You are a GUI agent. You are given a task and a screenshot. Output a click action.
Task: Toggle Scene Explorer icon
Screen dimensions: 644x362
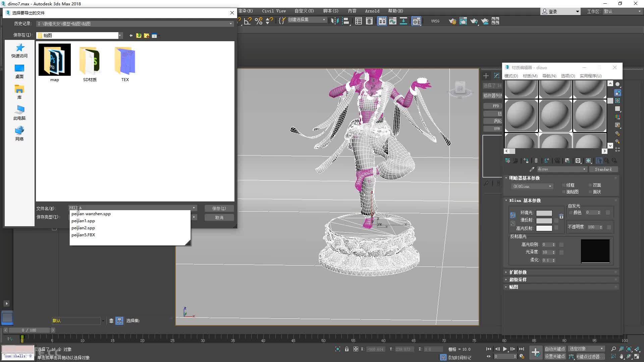click(x=359, y=21)
